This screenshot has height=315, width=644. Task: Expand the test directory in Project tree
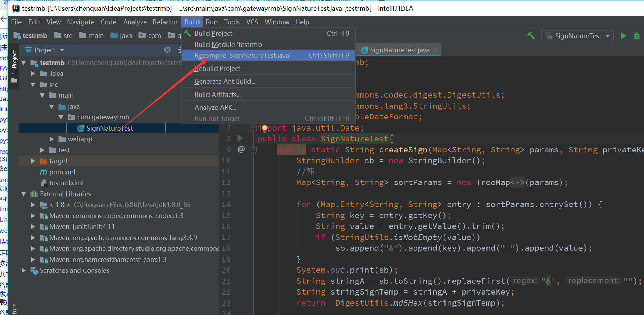(42, 150)
